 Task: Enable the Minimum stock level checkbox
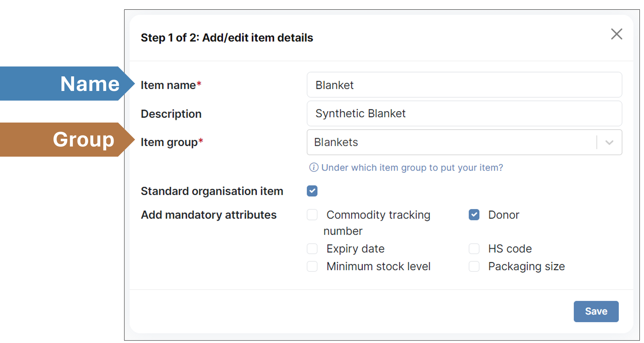coord(312,267)
